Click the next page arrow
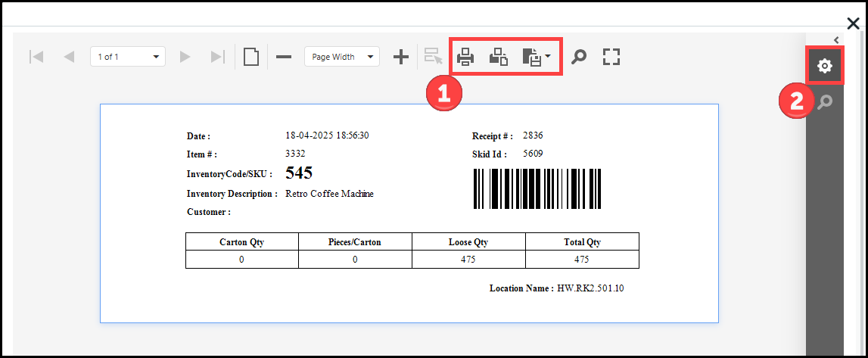The height and width of the screenshot is (358, 868). click(x=185, y=57)
